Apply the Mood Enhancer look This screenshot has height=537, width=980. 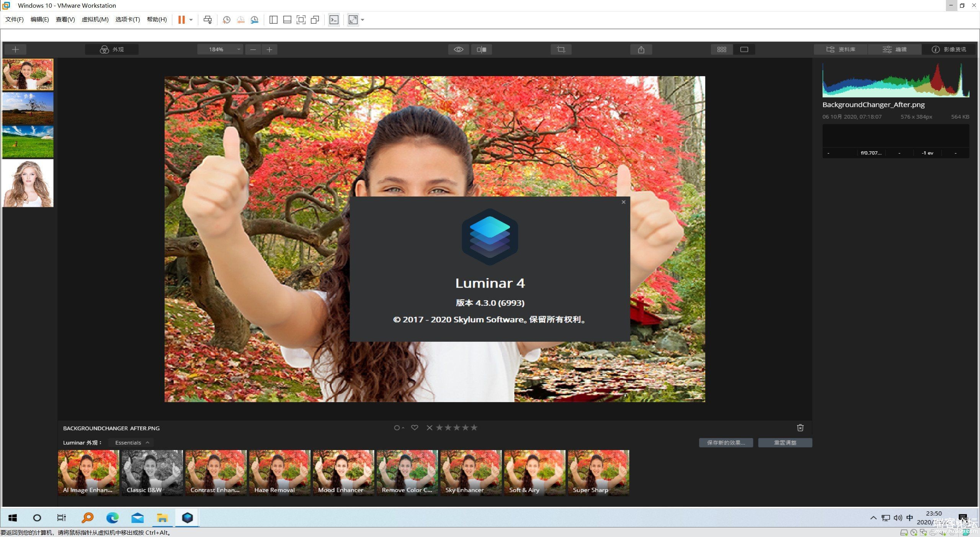coord(343,473)
